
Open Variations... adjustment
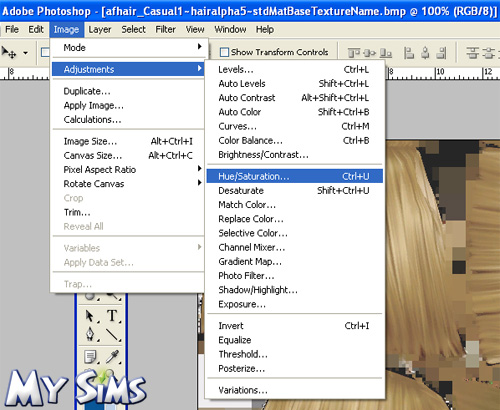coord(295,390)
